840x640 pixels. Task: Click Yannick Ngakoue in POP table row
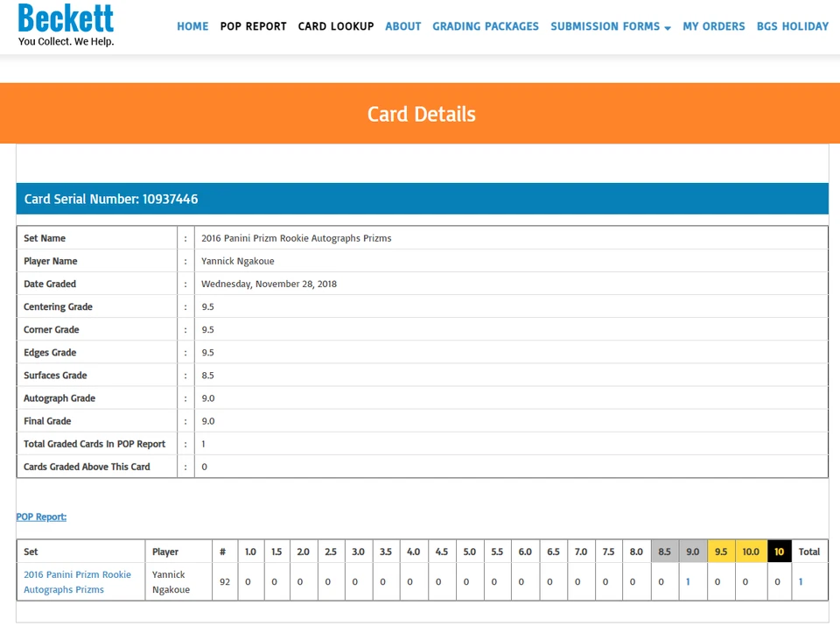171,581
